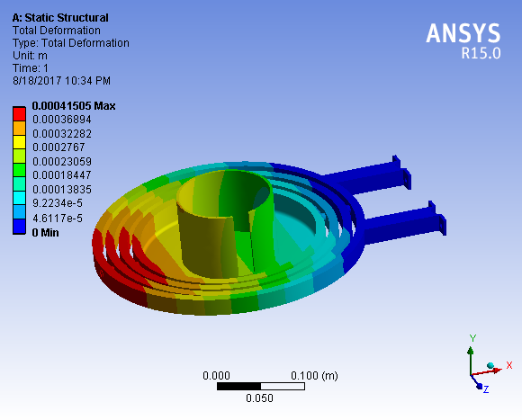Click the cyan isometric ball on the triad
Image resolution: width=522 pixels, height=420 pixels.
(x=490, y=366)
